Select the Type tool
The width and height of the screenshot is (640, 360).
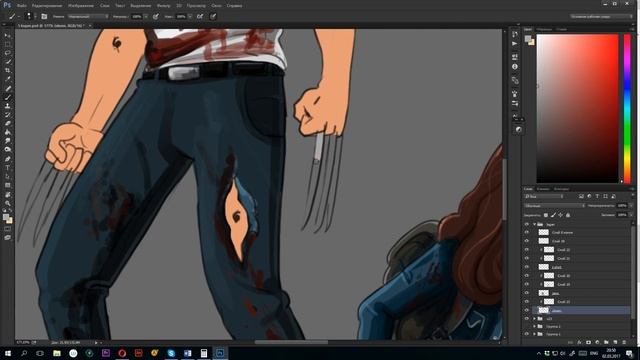coord(7,168)
